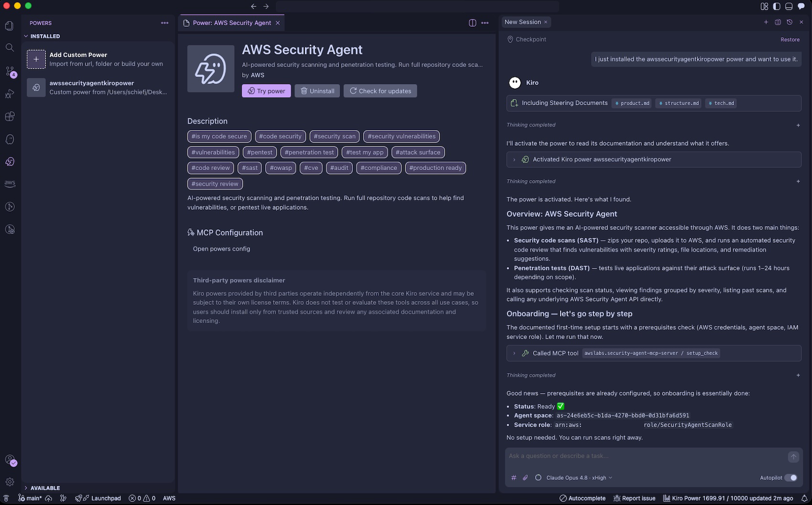812x505 pixels.
Task: Open the editor more actions menu
Action: 485,23
